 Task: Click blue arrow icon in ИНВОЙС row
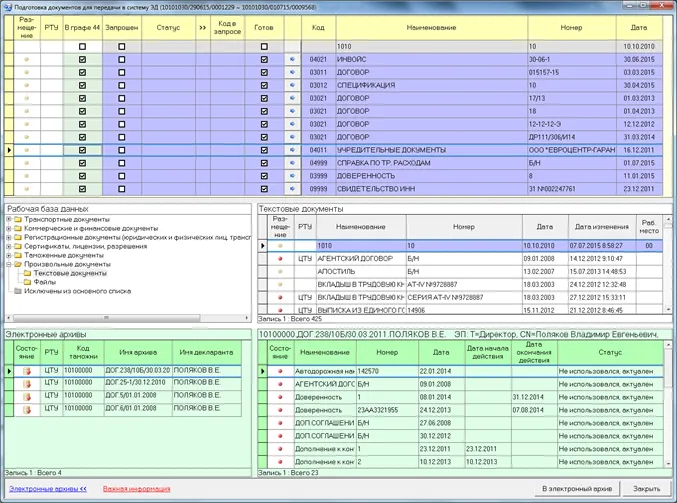292,60
